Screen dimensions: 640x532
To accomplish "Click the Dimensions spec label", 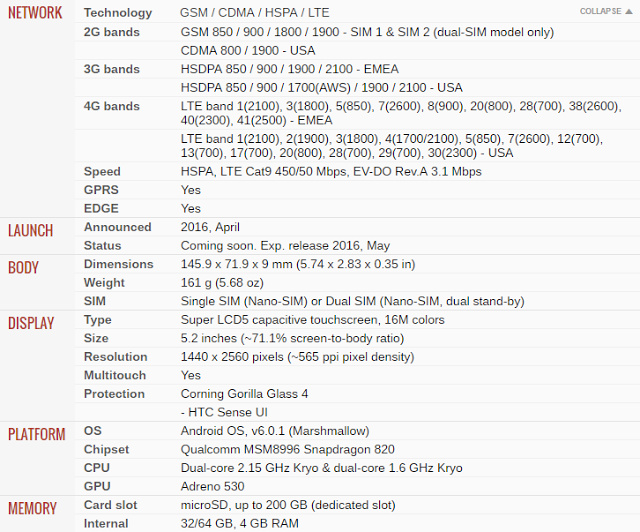I will coord(119,264).
